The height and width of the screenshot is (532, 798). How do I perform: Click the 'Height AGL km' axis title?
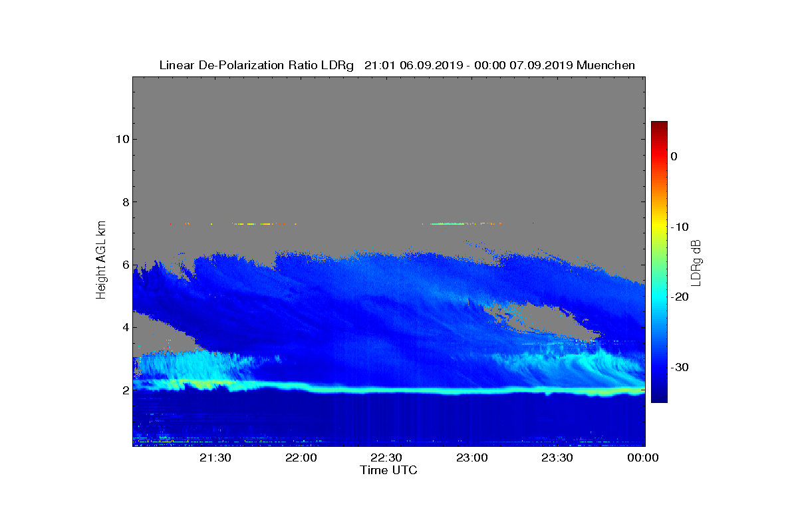(101, 261)
